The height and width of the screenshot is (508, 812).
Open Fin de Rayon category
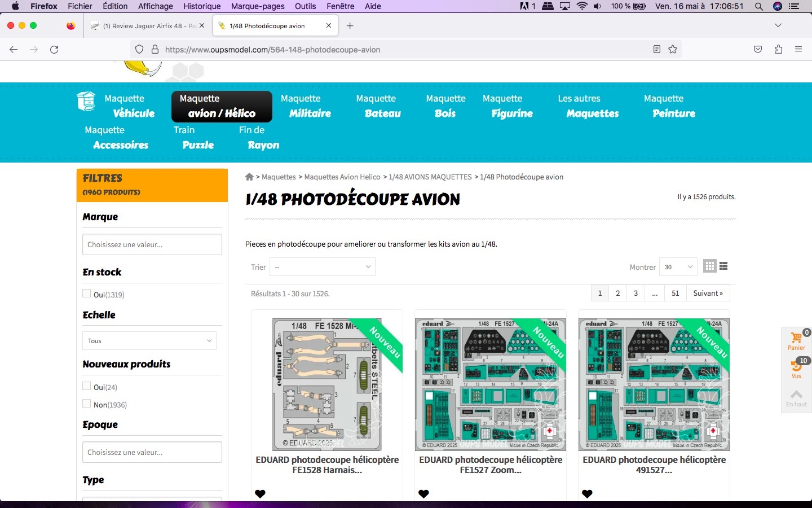tap(259, 138)
